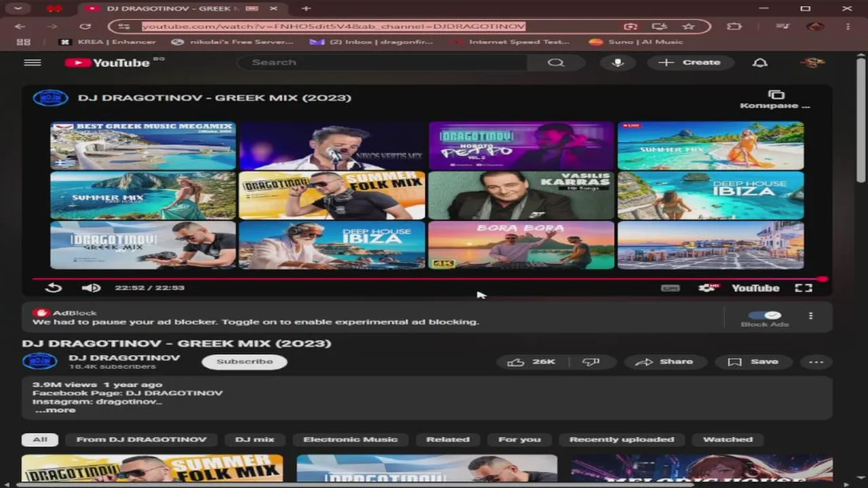Reload the page in the browser

85,26
